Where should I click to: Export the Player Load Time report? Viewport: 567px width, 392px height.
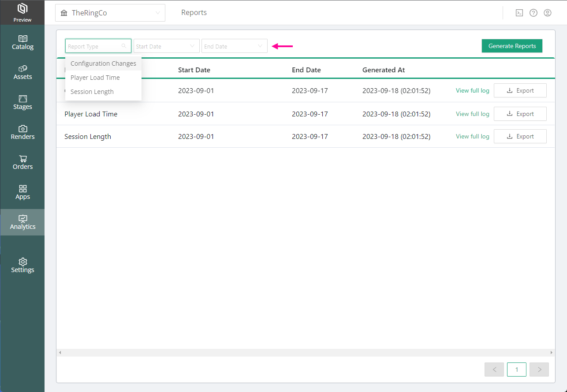(520, 114)
